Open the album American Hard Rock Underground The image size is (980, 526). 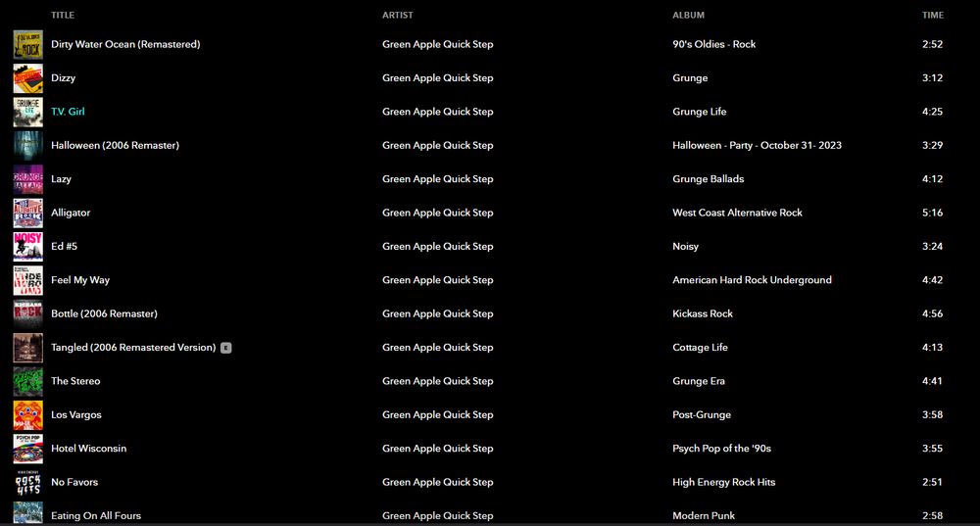click(x=752, y=280)
